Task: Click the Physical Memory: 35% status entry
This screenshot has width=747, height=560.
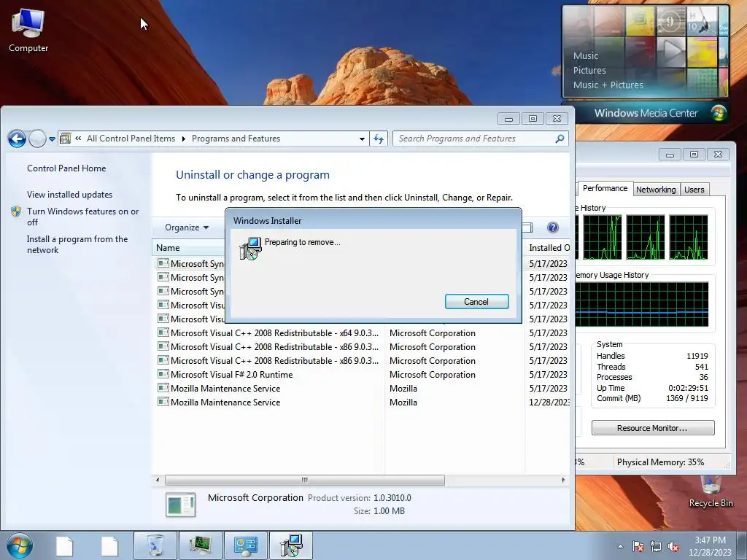Action: click(659, 462)
